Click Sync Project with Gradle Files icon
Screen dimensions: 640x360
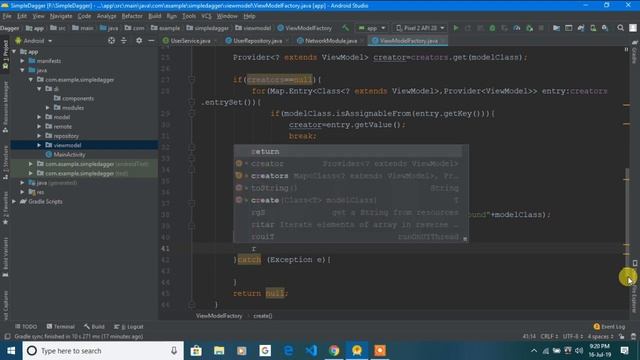pos(581,28)
